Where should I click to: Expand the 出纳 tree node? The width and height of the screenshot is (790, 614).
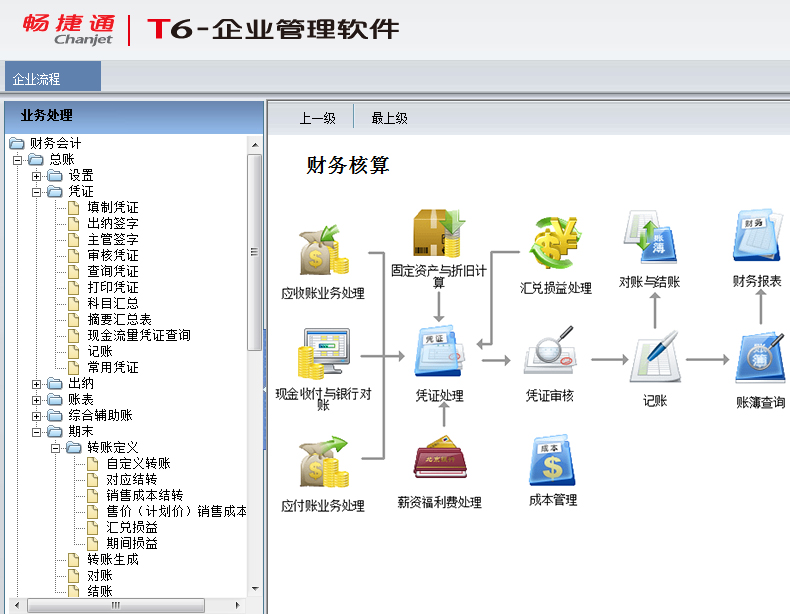(x=37, y=384)
